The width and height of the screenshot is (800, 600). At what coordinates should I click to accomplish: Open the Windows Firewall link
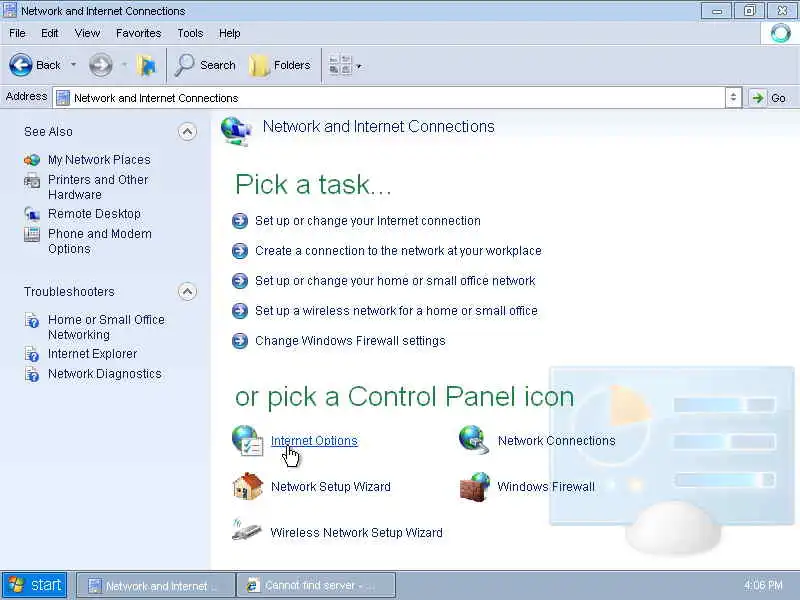pos(546,487)
